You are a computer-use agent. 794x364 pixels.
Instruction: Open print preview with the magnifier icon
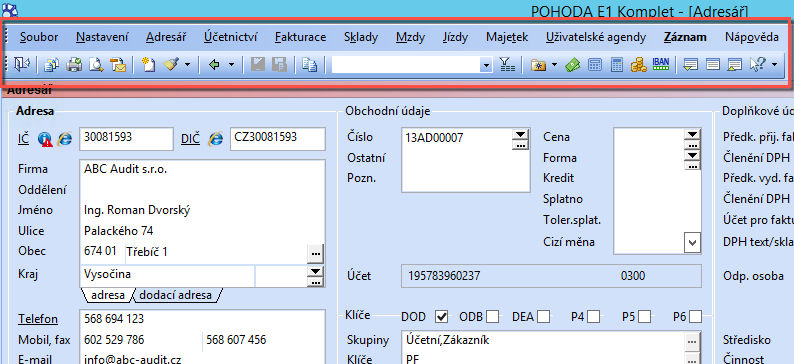tap(96, 65)
